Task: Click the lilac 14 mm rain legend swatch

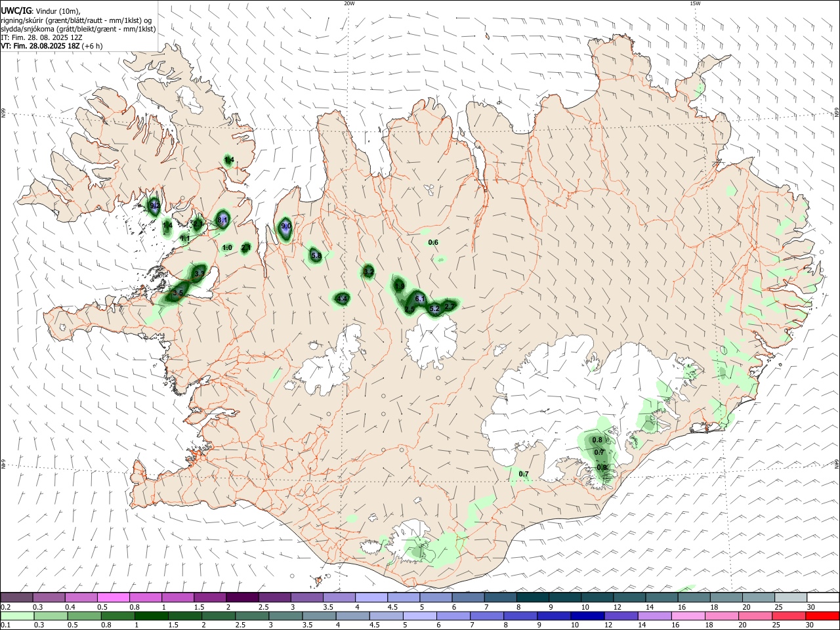Action: (x=654, y=616)
